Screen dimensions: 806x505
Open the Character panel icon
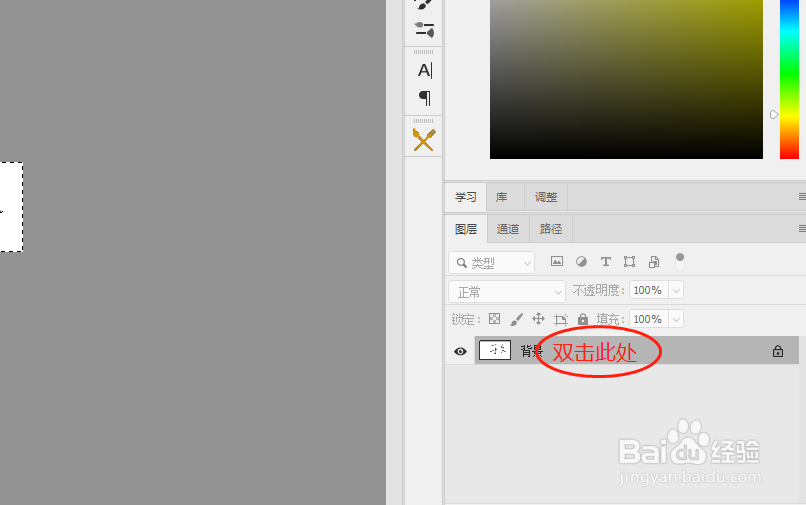425,70
